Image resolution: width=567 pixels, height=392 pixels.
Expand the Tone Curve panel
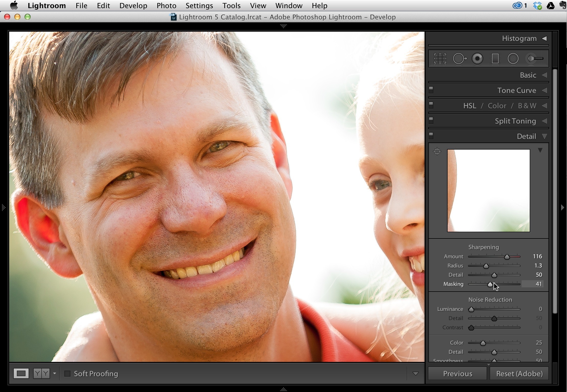545,90
